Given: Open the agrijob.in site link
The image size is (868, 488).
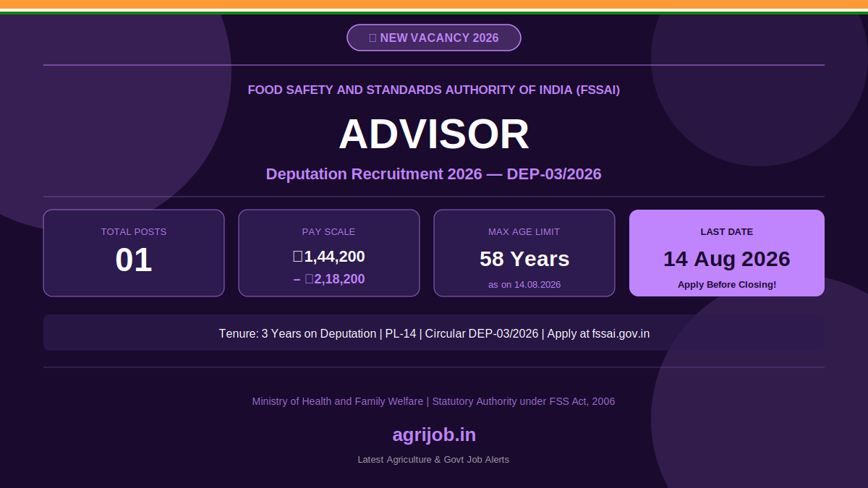Looking at the screenshot, I should pos(434,435).
